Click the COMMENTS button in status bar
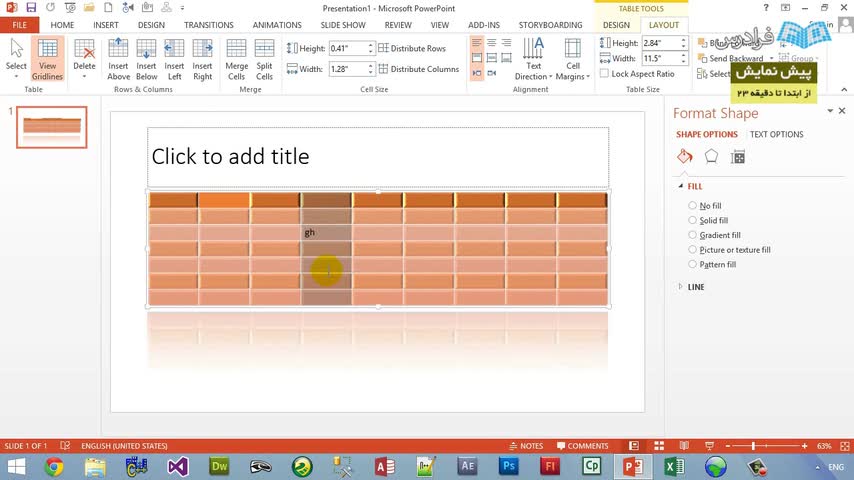The width and height of the screenshot is (854, 480). pos(582,446)
